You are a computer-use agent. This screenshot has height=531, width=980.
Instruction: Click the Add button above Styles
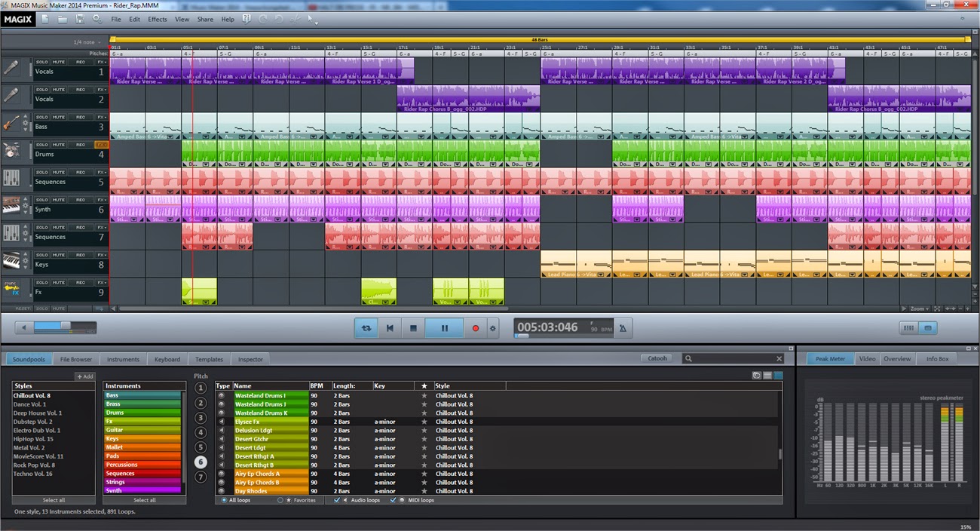85,376
